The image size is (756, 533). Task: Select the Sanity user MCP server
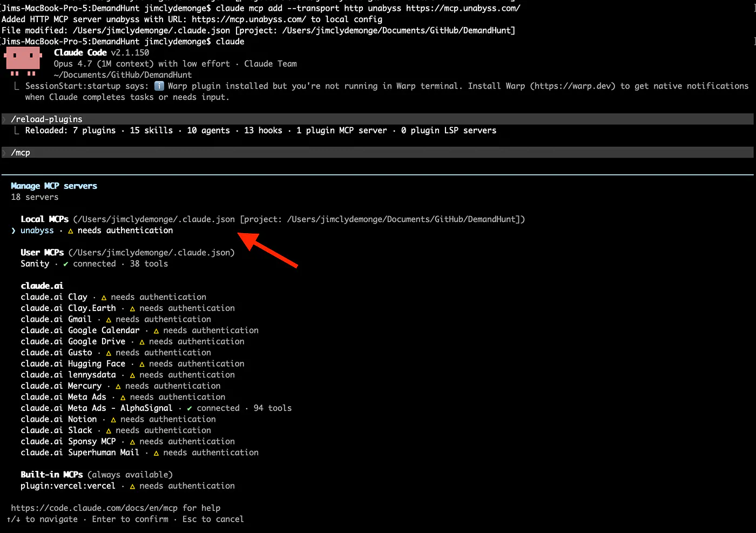(35, 264)
